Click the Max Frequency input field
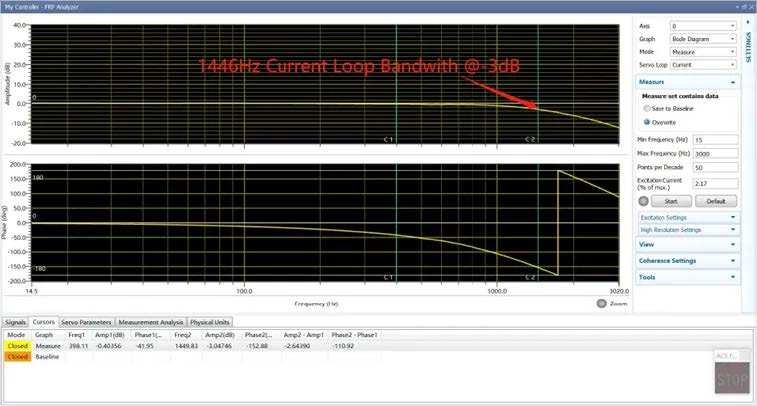 click(x=716, y=153)
